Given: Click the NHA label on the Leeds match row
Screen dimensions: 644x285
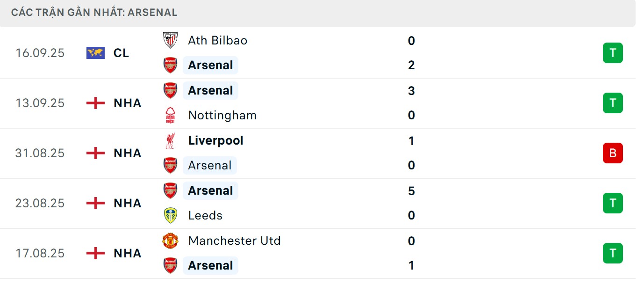Looking at the screenshot, I should pyautogui.click(x=127, y=203).
